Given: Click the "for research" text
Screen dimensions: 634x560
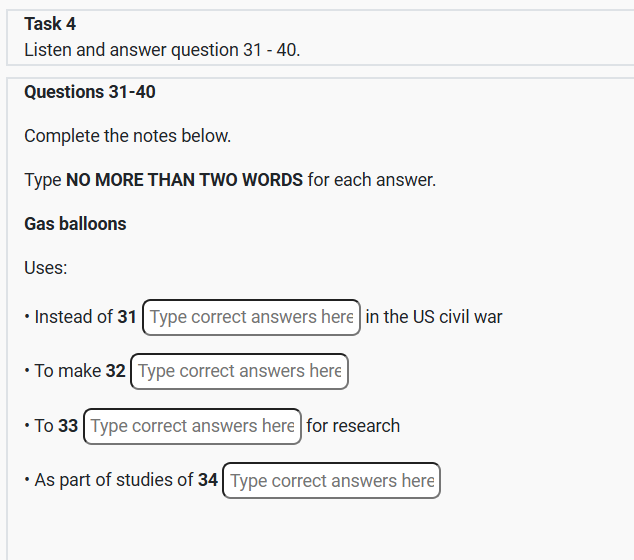Looking at the screenshot, I should click(353, 426).
